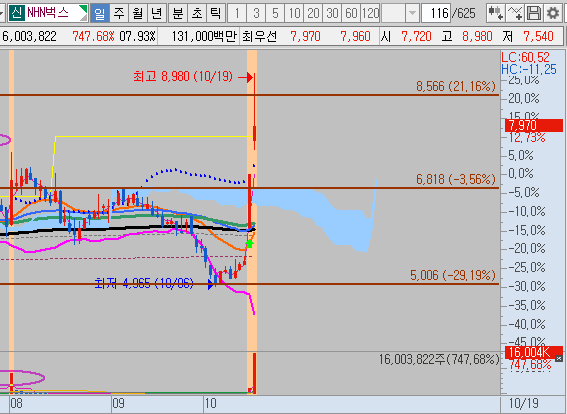
Task: Open the dropdown arrow left of stock name
Action: (x=2, y=13)
